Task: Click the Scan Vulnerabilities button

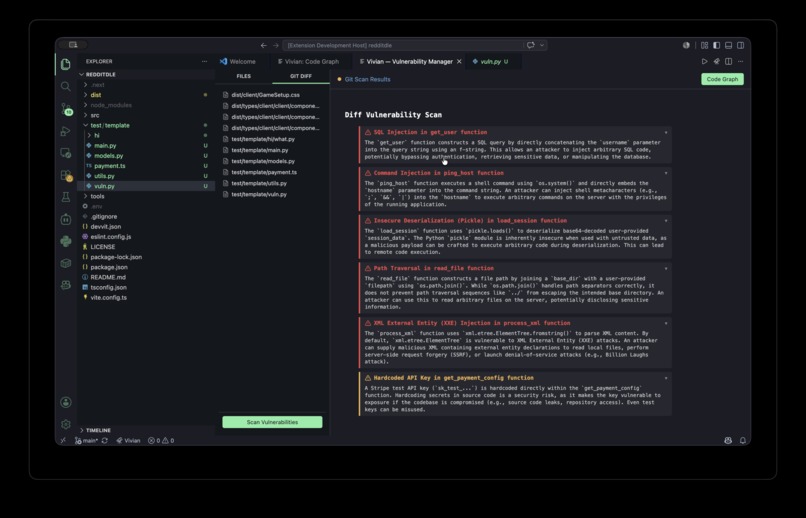Action: coord(272,422)
